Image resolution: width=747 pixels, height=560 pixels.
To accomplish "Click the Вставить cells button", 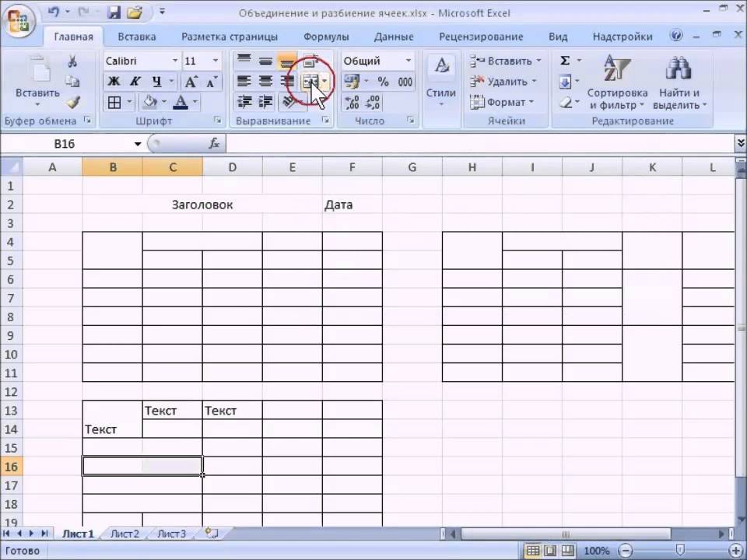I will [x=507, y=61].
